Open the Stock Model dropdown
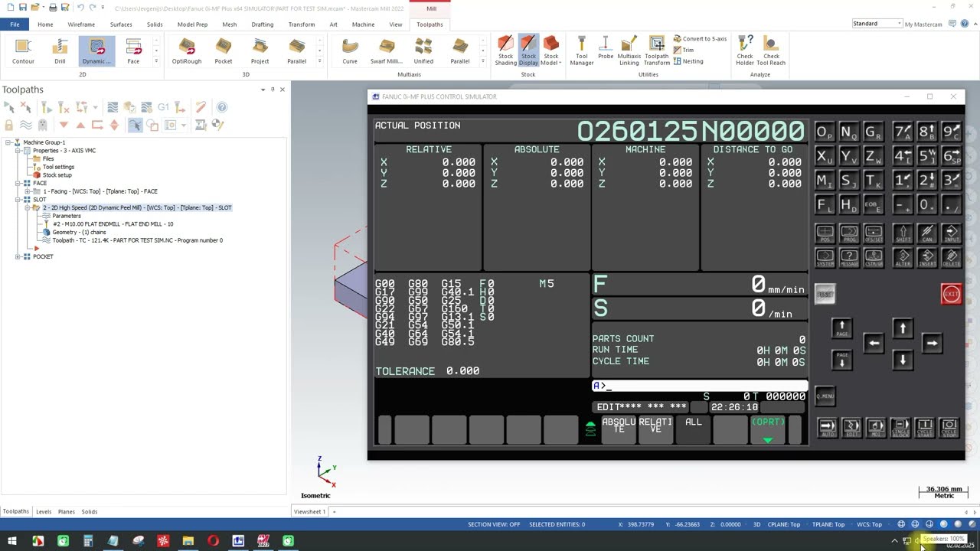The height and width of the screenshot is (551, 980). click(x=551, y=51)
